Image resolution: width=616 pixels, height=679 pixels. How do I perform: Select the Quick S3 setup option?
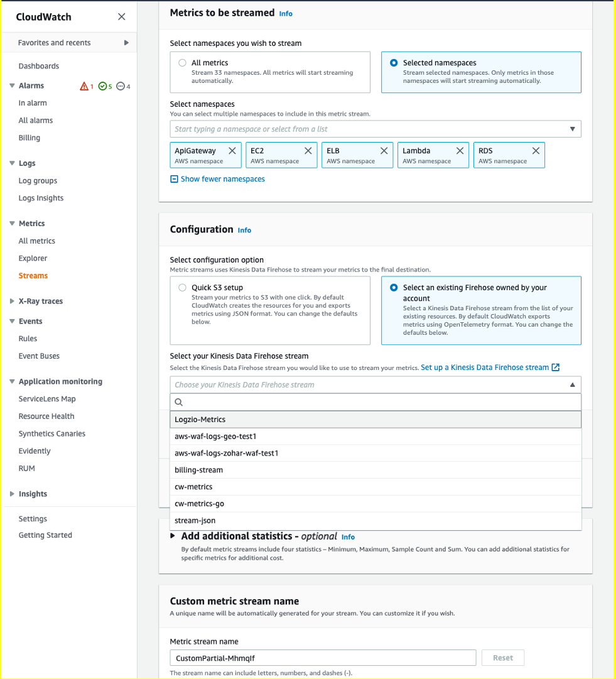pos(182,288)
